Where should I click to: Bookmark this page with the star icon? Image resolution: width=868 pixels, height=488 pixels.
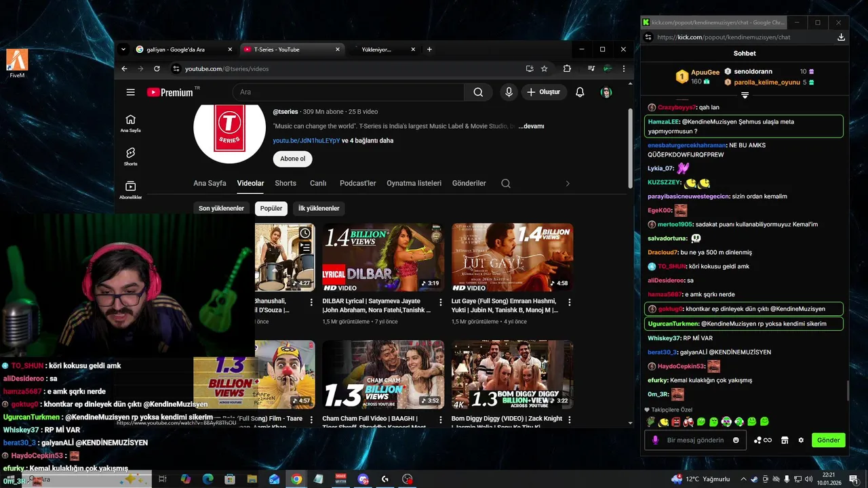coord(544,68)
